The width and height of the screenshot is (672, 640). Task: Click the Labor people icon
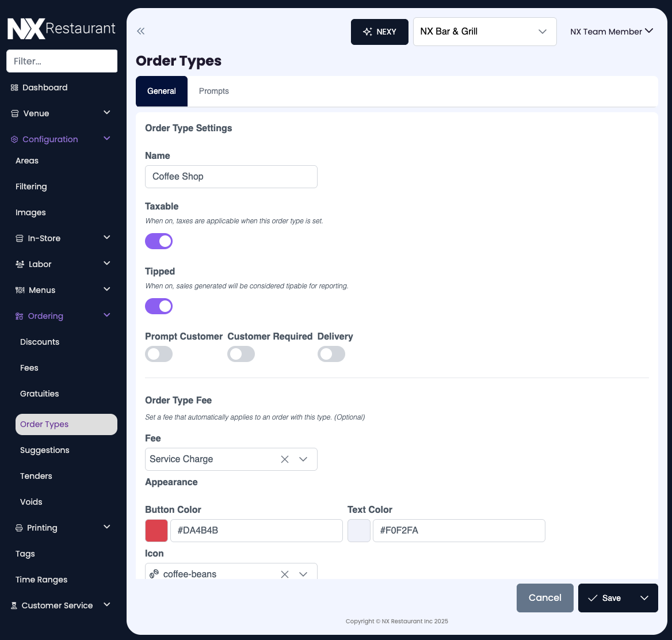[20, 264]
